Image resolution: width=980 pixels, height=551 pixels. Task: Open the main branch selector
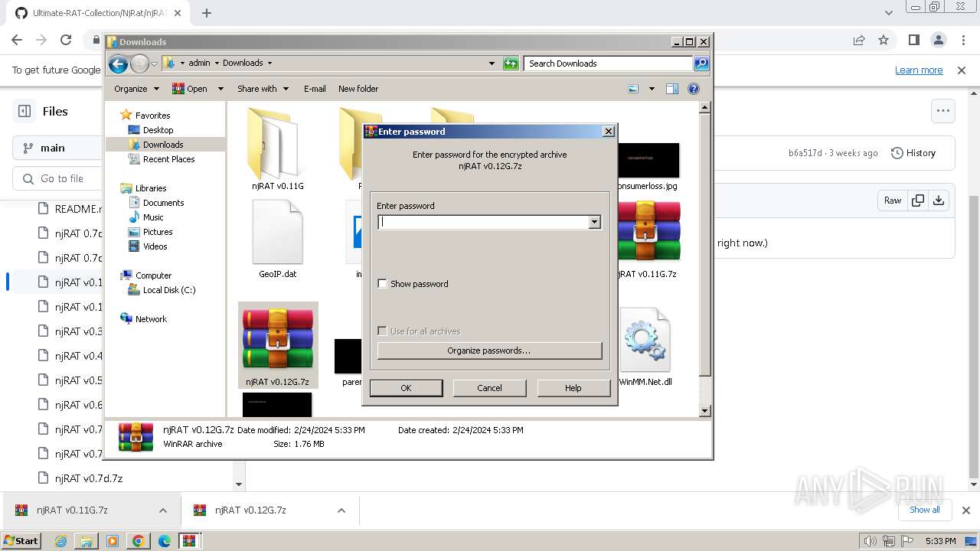pyautogui.click(x=57, y=148)
